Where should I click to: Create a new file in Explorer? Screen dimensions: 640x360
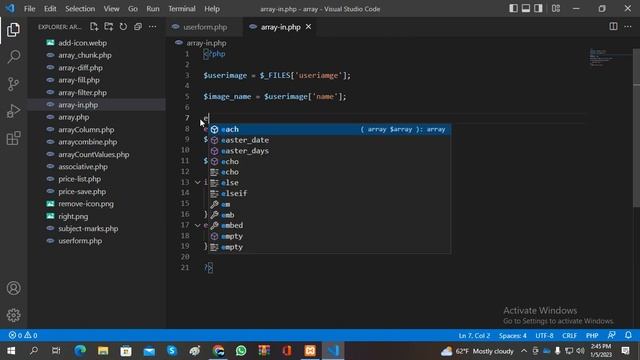94,27
